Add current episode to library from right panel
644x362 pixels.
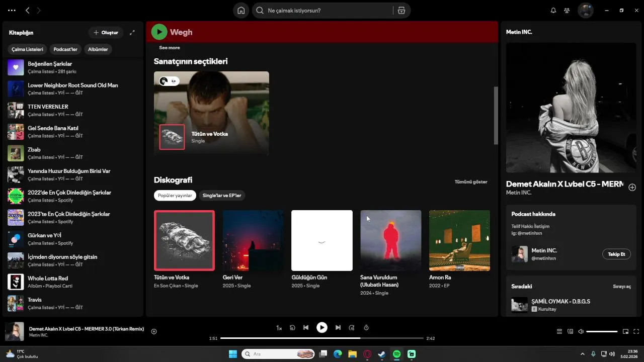point(632,187)
